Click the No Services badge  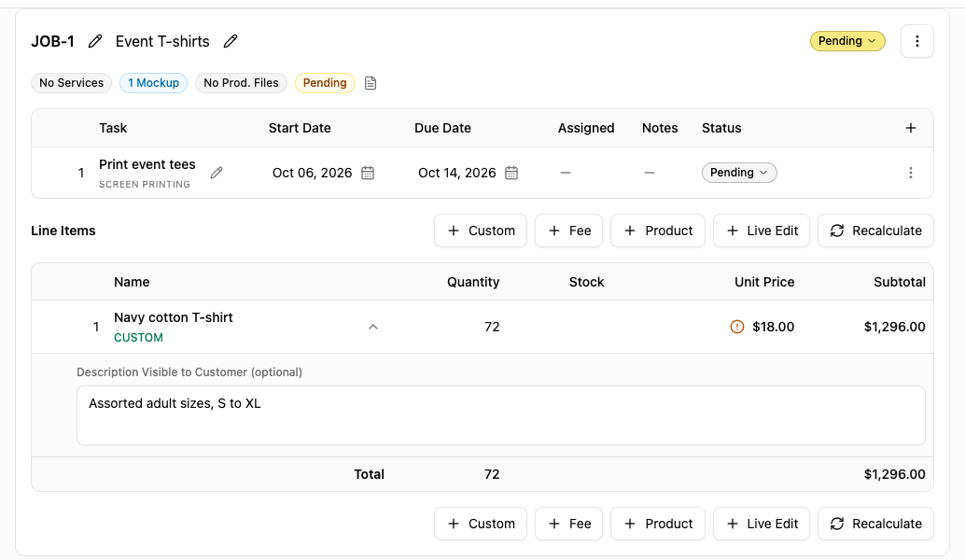click(71, 83)
